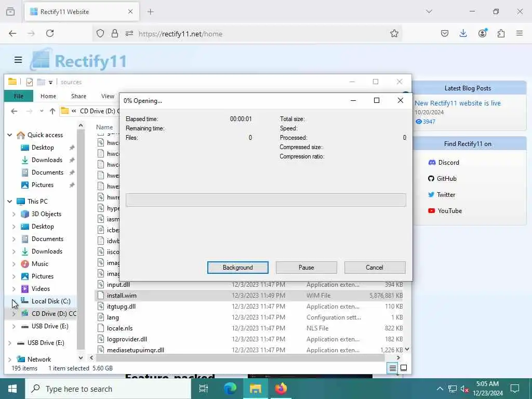Screen dimensions: 532x399
Task: Open New Rectify11 website is live post
Action: (457, 103)
